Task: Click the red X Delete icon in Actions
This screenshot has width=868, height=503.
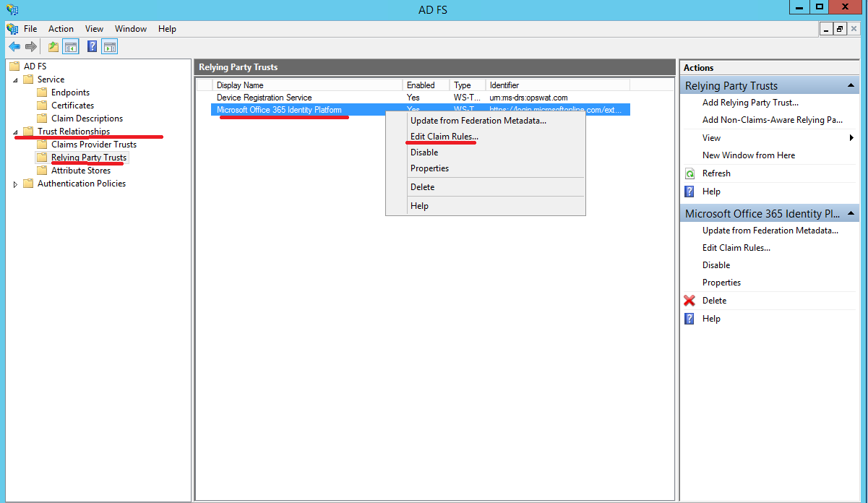Action: pyautogui.click(x=689, y=301)
